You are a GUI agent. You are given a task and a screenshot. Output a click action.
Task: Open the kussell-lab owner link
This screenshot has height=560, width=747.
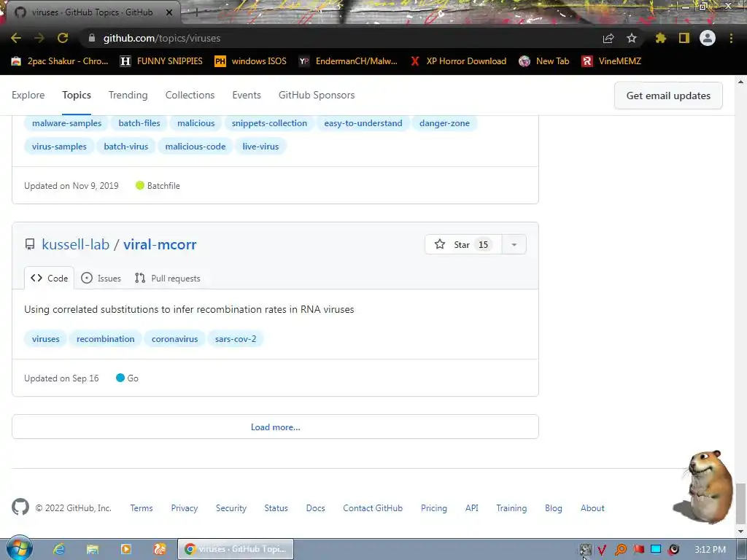point(76,244)
